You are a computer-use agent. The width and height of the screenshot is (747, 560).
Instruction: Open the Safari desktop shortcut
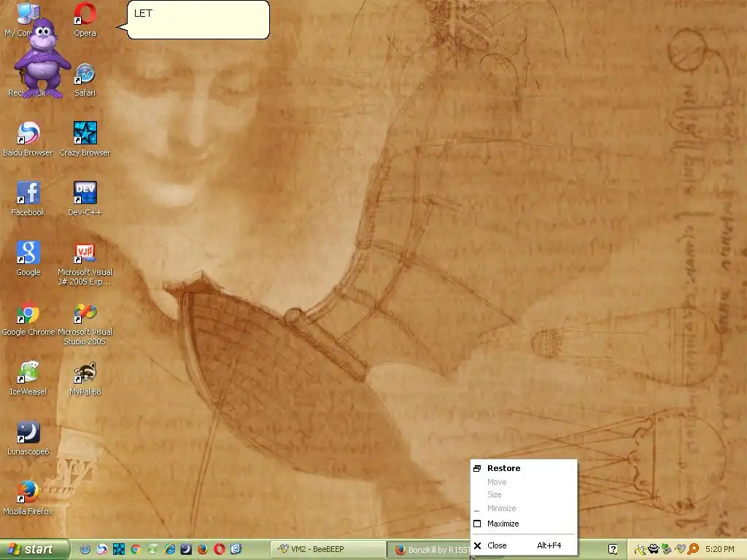pos(85,80)
